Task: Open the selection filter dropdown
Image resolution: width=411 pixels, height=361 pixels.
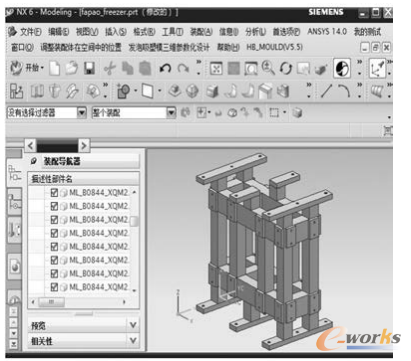Action: coord(82,113)
